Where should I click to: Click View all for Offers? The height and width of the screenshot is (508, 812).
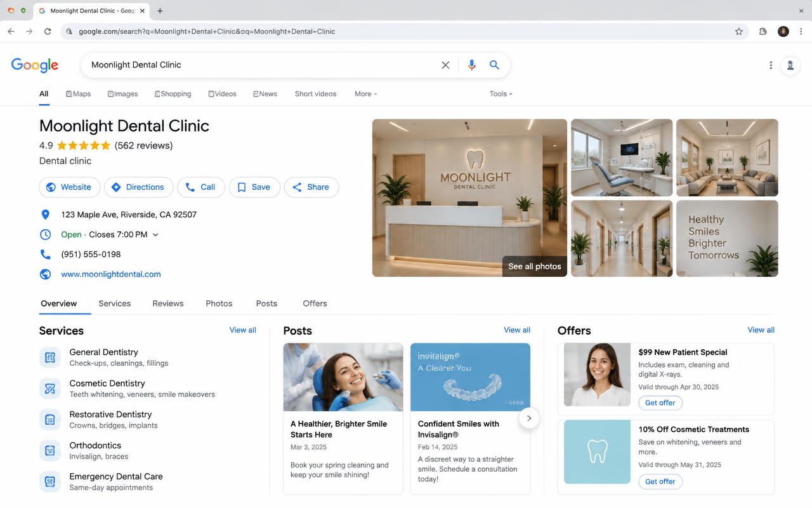[x=761, y=330]
